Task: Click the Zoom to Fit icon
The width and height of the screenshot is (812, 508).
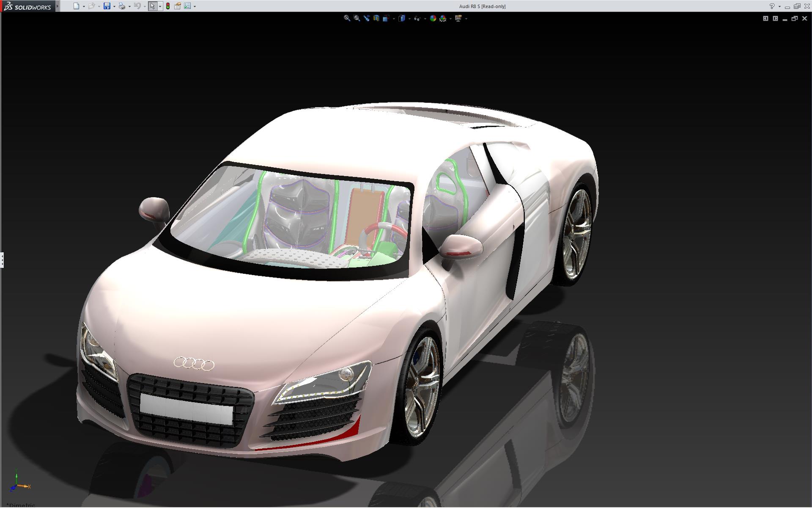Action: [x=347, y=18]
